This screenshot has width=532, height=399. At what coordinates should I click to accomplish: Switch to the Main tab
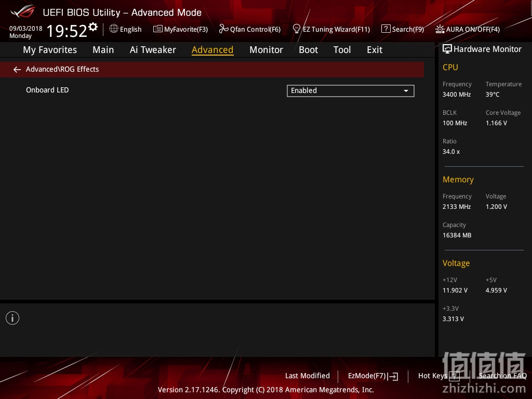(103, 50)
